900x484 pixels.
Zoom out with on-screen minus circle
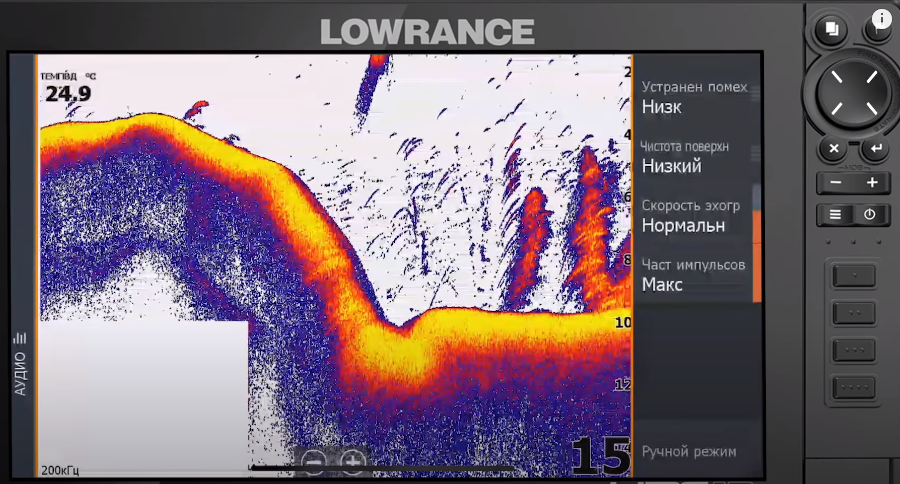[314, 461]
